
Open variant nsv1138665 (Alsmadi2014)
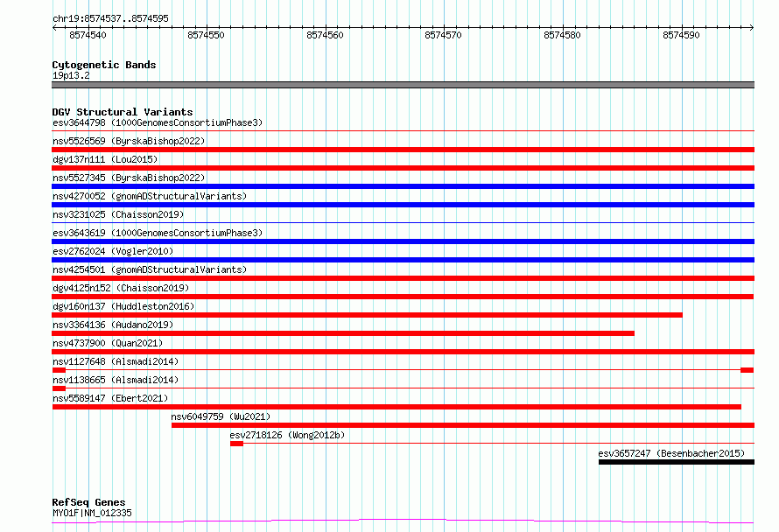[116, 380]
